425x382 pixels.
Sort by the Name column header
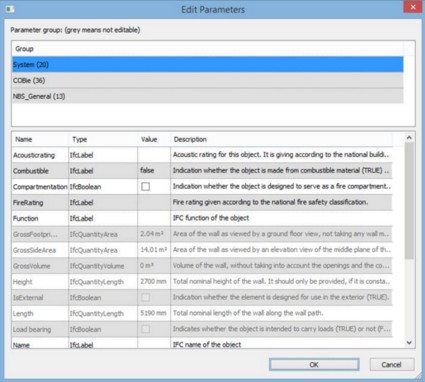click(40, 139)
